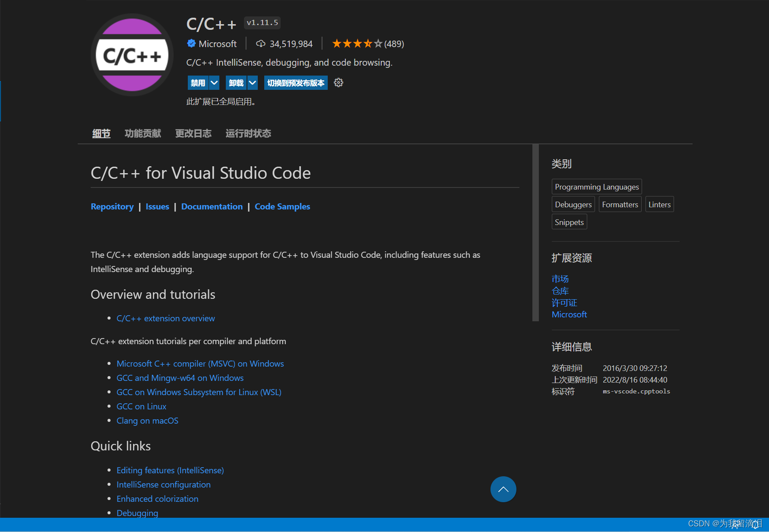Select the 细节 tab
Screen dimensions: 769x532
[x=101, y=133]
